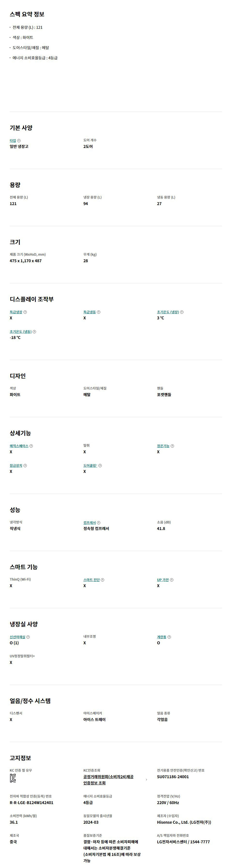227x868 pixels.
Task: Click help icon beside 초기온도 (냉동)
Action: click(x=34, y=331)
